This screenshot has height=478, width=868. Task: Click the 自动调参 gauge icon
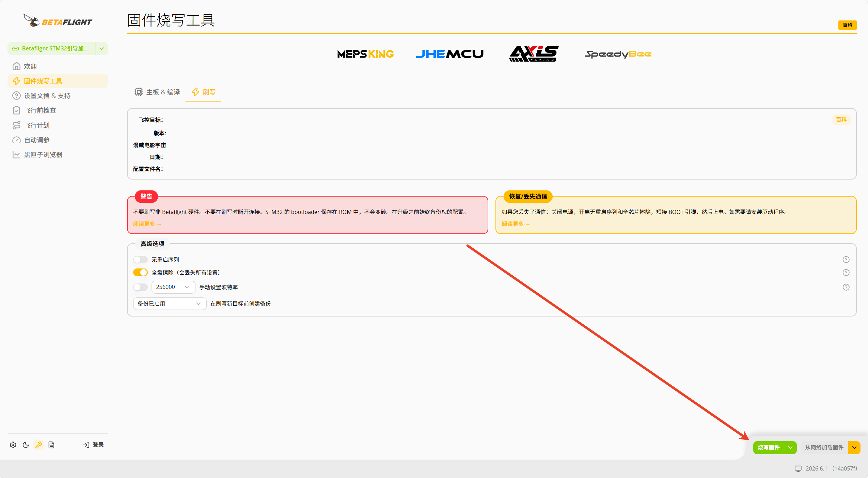coord(16,140)
